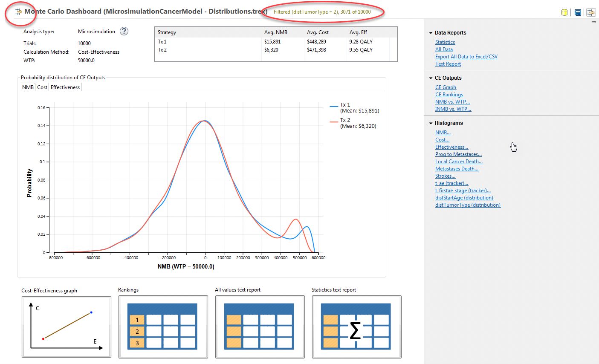Open the Metastases Death histogram
This screenshot has height=364, width=599.
coord(457,169)
